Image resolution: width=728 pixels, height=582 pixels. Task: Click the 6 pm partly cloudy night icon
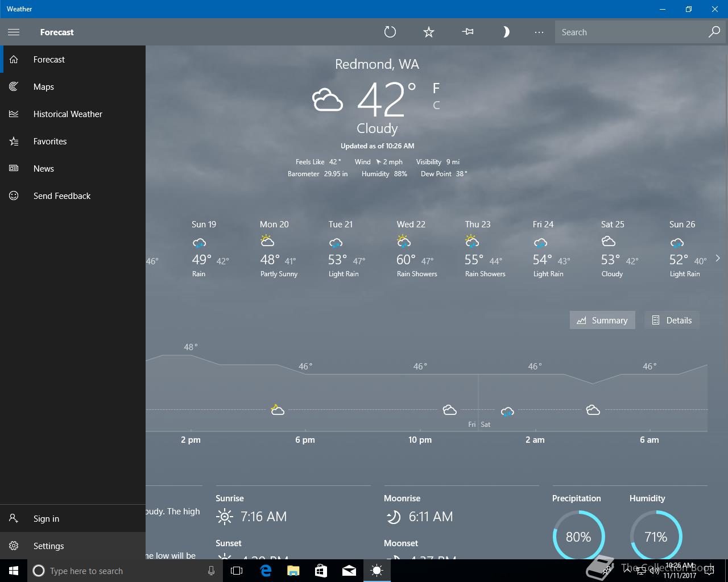(277, 410)
